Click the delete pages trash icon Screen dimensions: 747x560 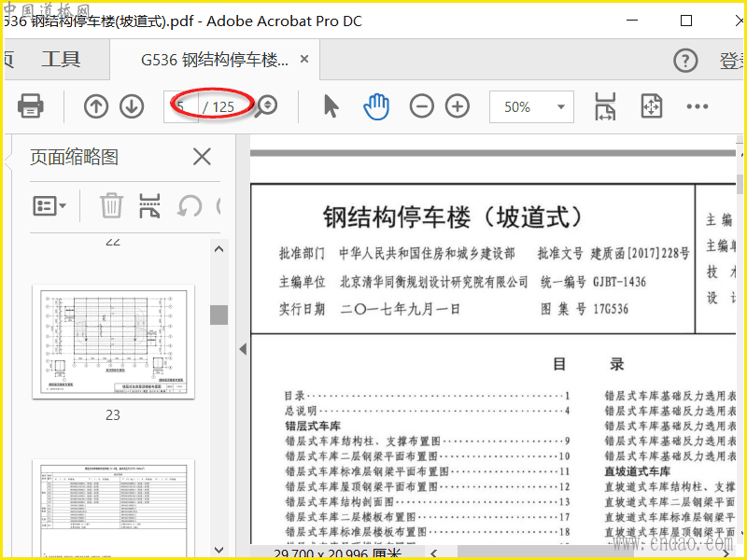coord(111,205)
